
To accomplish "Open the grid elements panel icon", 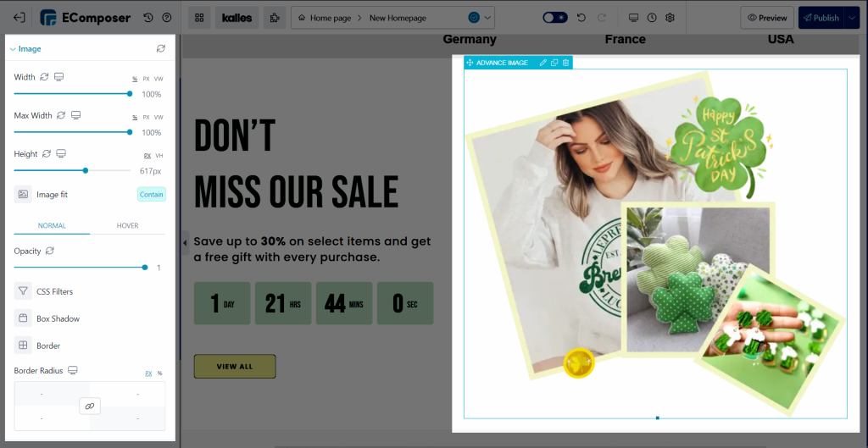I will pyautogui.click(x=199, y=18).
